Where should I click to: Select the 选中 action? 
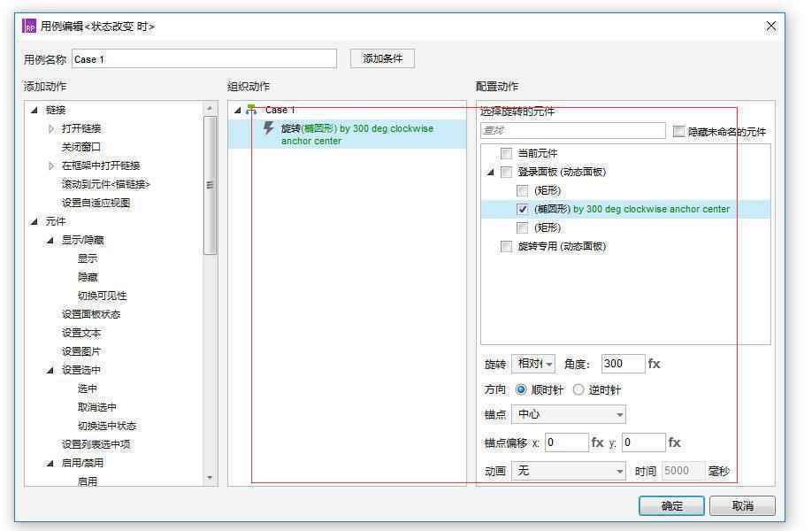tap(88, 389)
